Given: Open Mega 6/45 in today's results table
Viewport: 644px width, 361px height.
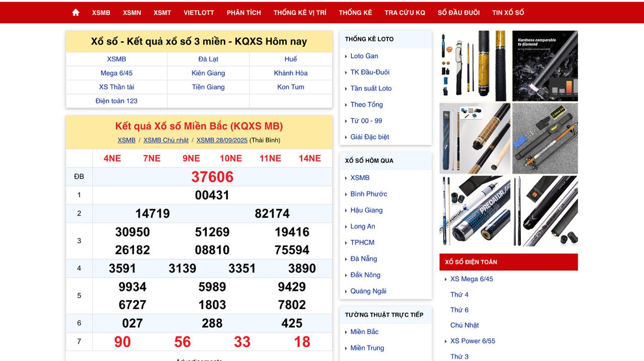Looking at the screenshot, I should click(116, 73).
